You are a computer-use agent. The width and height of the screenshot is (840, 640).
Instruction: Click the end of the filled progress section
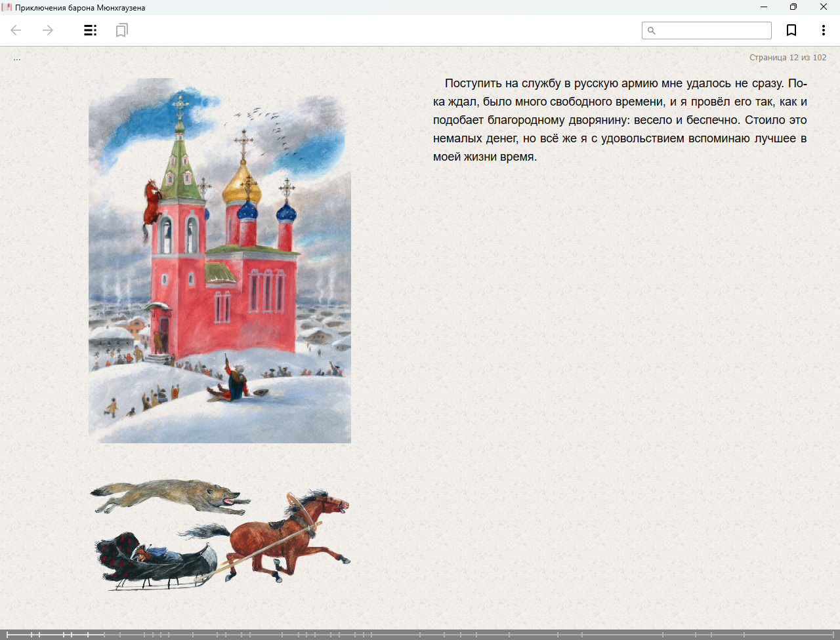pos(103,635)
